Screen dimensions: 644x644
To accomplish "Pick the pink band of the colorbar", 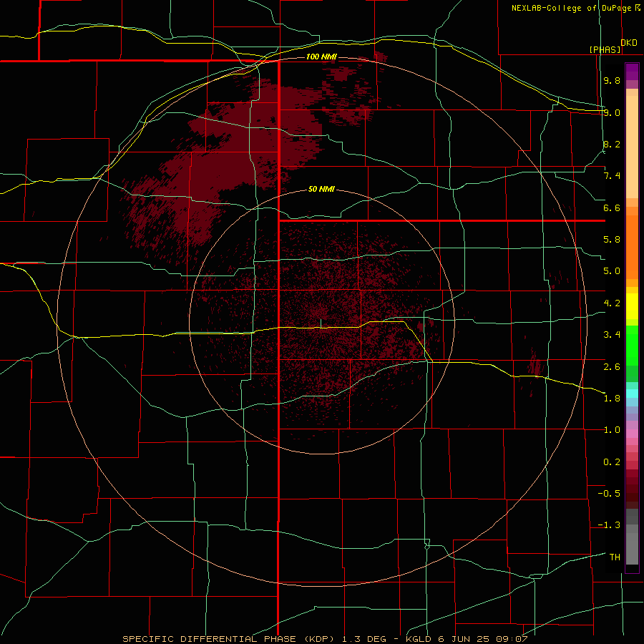I will click(632, 434).
